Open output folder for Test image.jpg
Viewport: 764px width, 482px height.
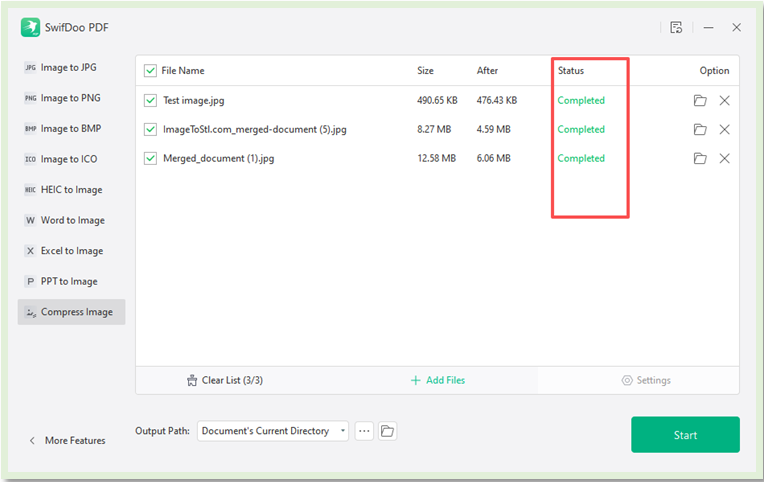(x=700, y=101)
